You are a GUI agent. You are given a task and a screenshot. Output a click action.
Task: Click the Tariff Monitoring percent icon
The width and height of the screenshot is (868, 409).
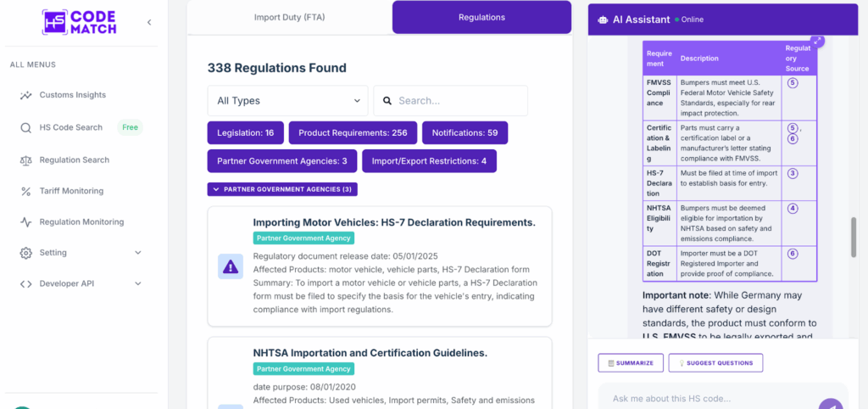tap(25, 191)
